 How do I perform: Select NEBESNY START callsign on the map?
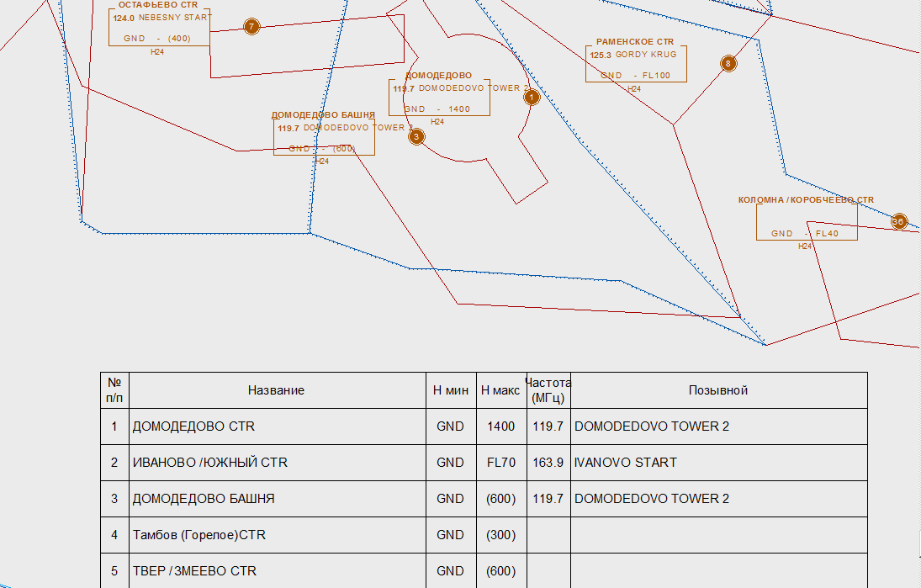pos(175,17)
